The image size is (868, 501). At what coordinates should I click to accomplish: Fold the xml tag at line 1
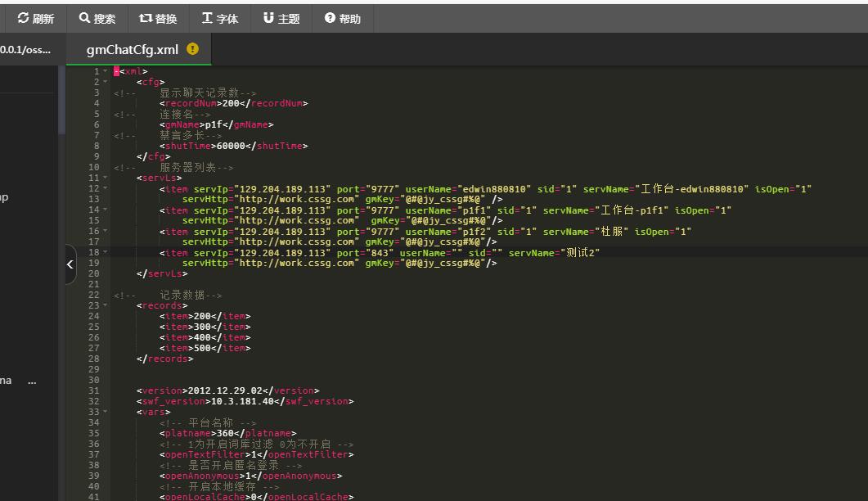[106, 71]
